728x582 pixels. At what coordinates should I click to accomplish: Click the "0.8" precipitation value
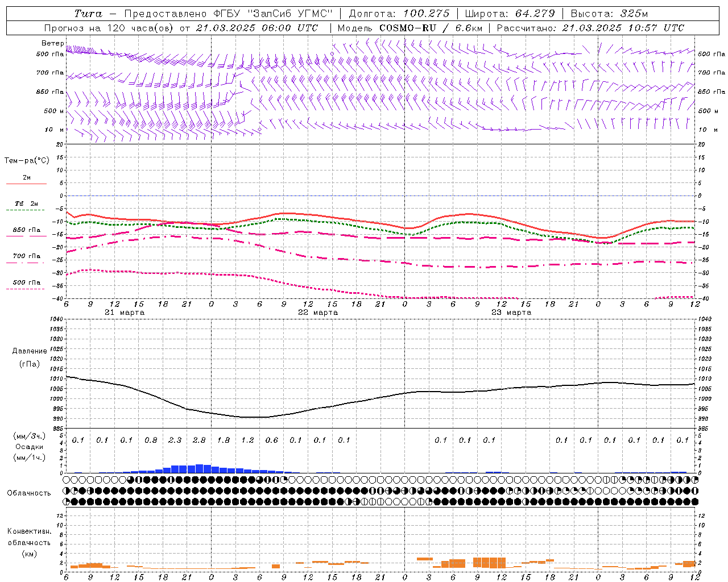click(x=151, y=440)
